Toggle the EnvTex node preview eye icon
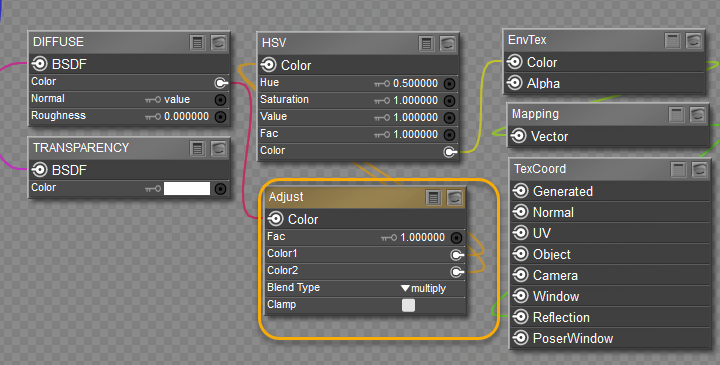This screenshot has height=365, width=720. click(694, 41)
